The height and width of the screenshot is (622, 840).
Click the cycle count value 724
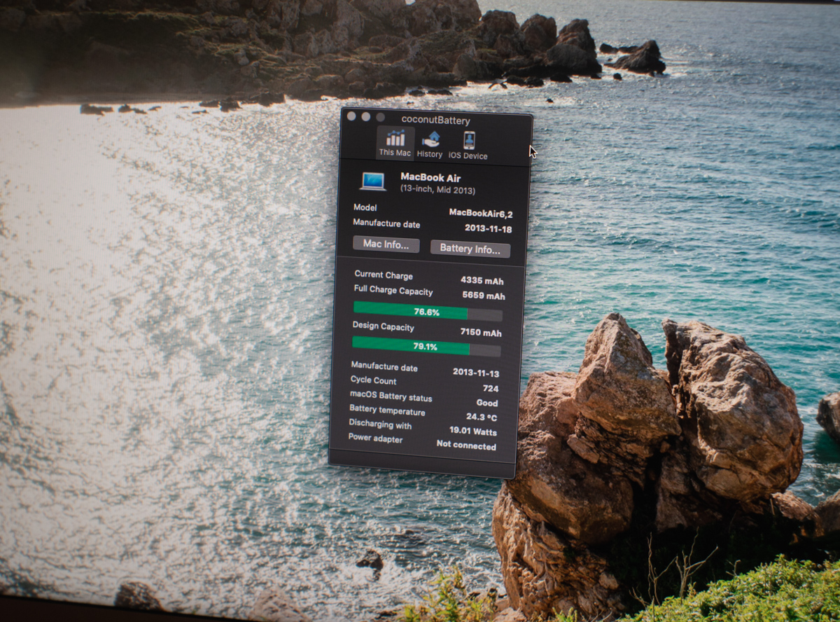(x=490, y=388)
